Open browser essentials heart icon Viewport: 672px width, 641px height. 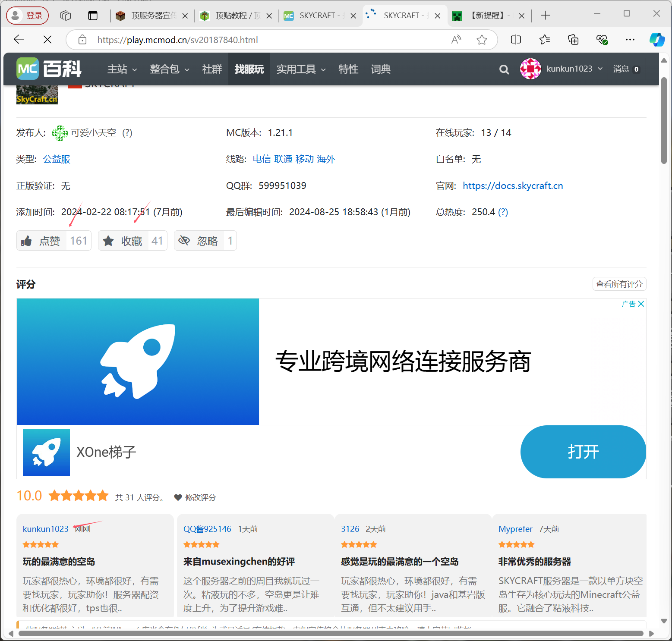click(x=602, y=40)
